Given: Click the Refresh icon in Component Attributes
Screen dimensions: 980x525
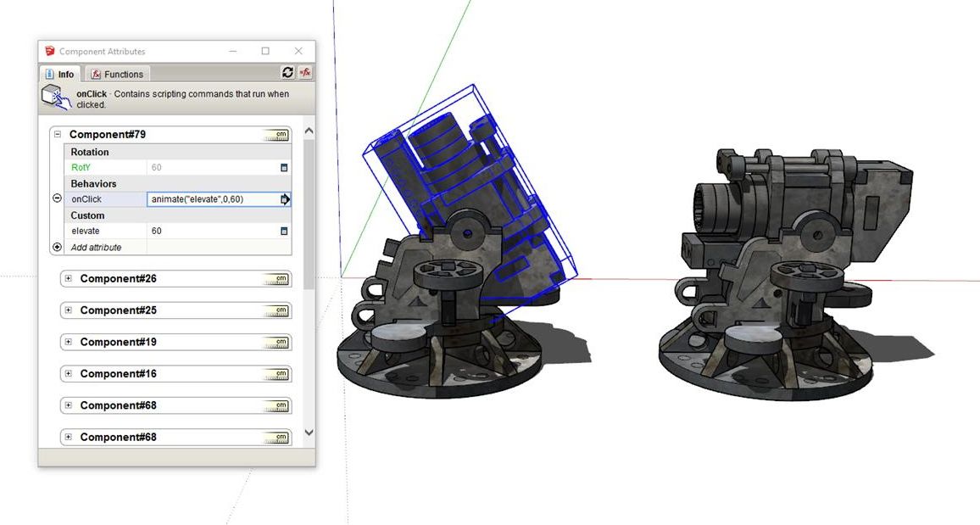Looking at the screenshot, I should pyautogui.click(x=287, y=72).
